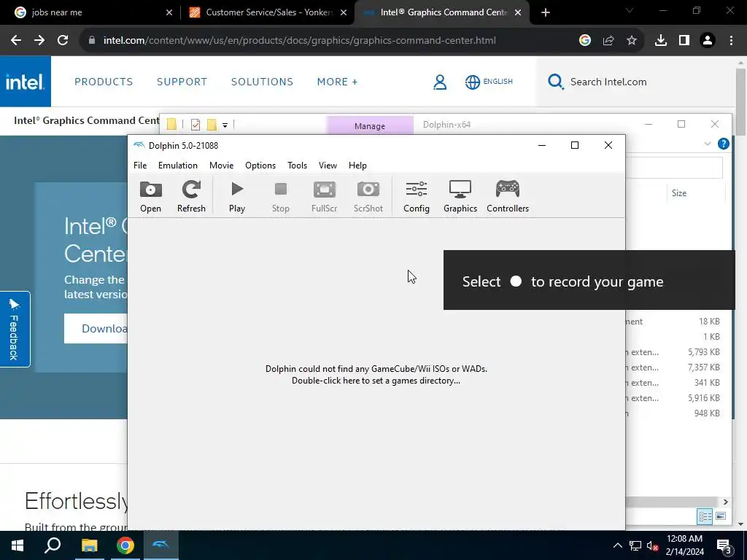Bookmark this page with star icon

coord(632,41)
